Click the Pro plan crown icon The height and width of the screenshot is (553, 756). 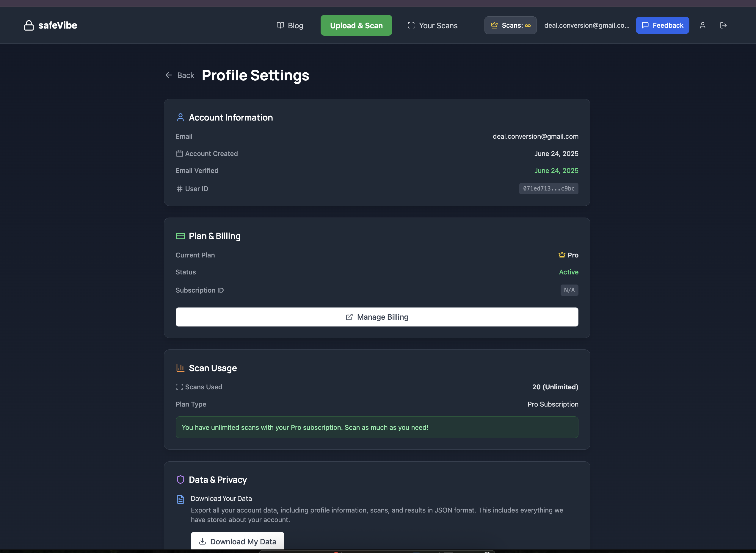(562, 255)
